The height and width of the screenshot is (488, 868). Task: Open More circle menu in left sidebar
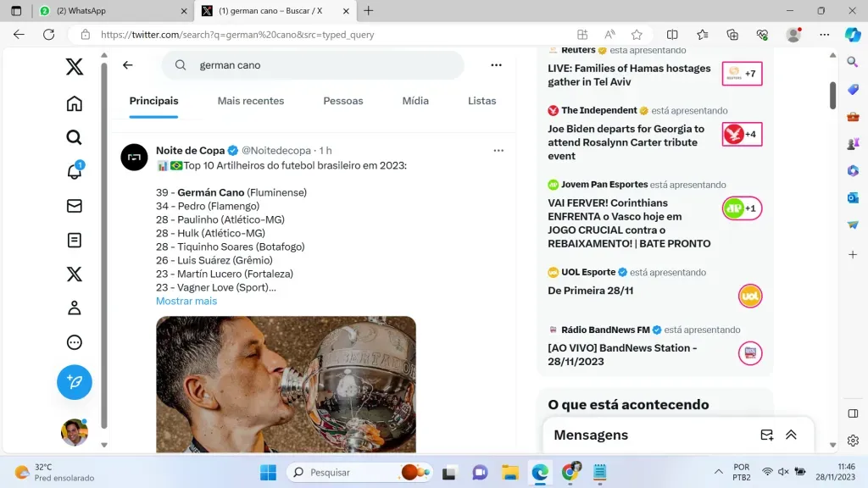pos(75,342)
